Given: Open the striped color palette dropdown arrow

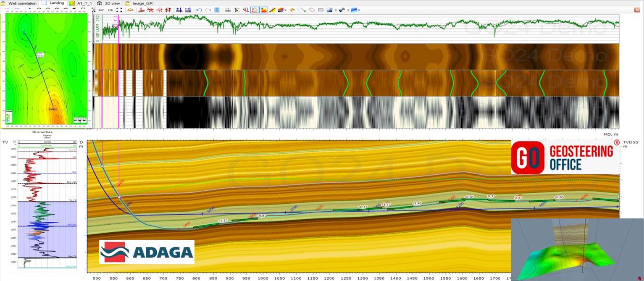Looking at the screenshot, I should click(286, 10).
